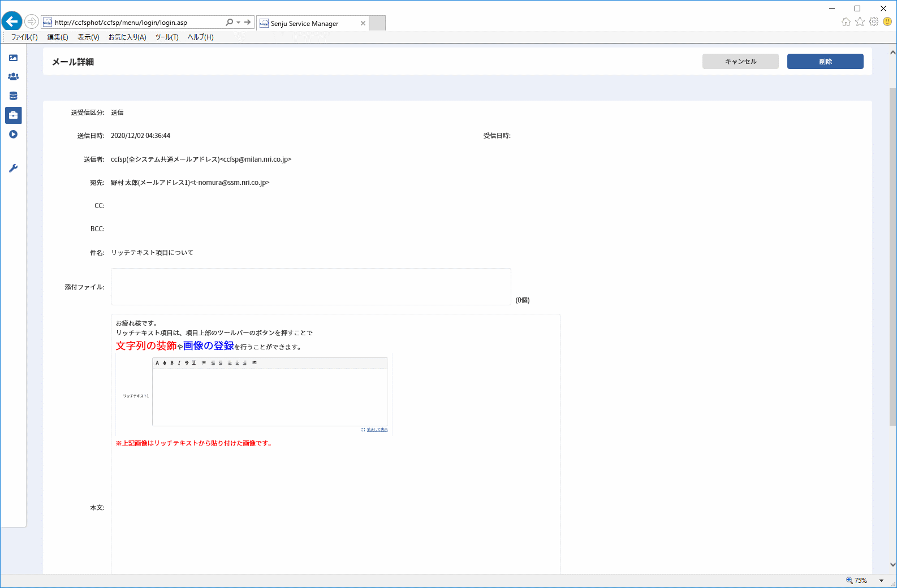Open the users group sidebar icon
The image size is (897, 588).
click(x=13, y=76)
